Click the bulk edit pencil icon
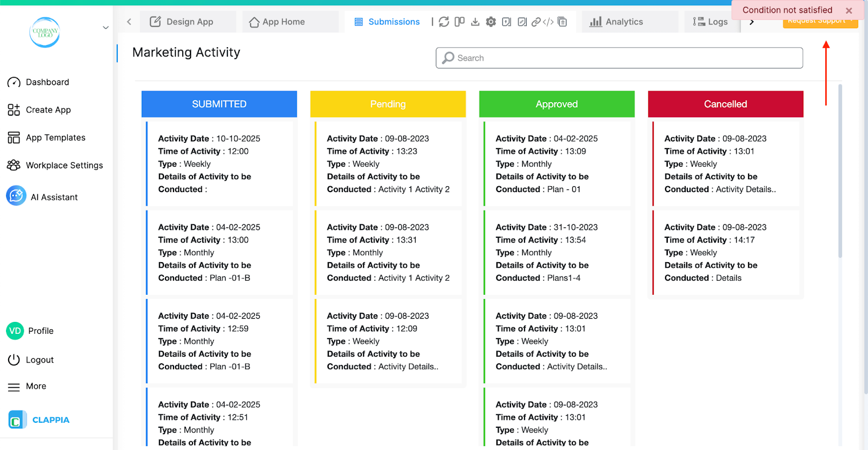868x450 pixels. (x=522, y=22)
